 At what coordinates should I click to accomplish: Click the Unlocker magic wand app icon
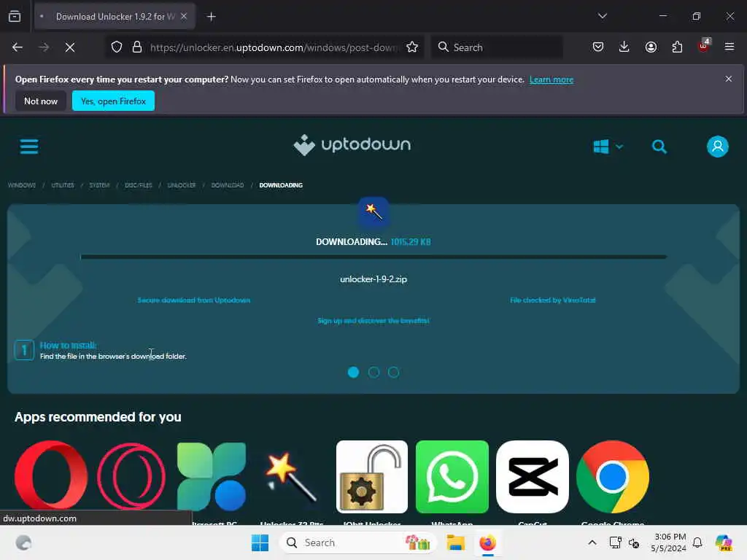pos(373,211)
